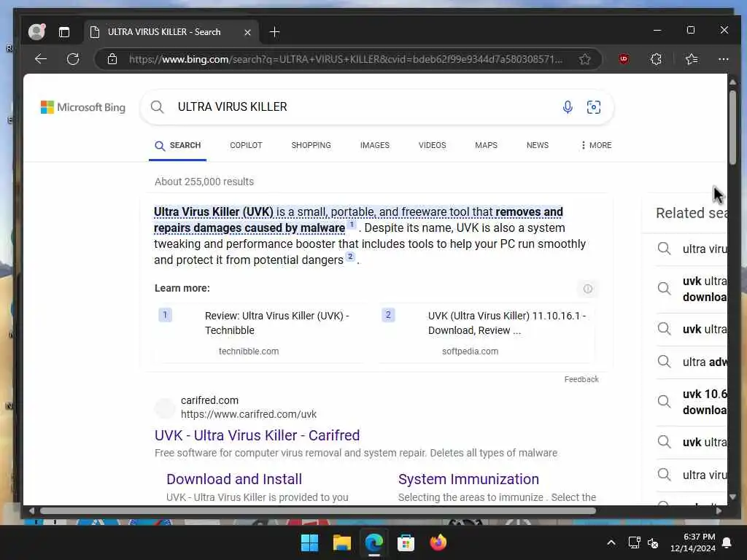Open Review: Ultra Virus Killer Technibble link
The width and height of the screenshot is (747, 560).
pyautogui.click(x=276, y=323)
